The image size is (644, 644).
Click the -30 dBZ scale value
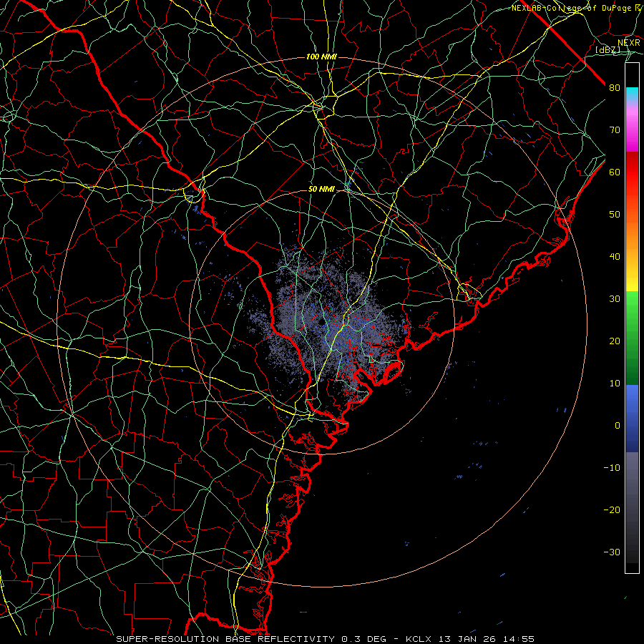pos(612,552)
